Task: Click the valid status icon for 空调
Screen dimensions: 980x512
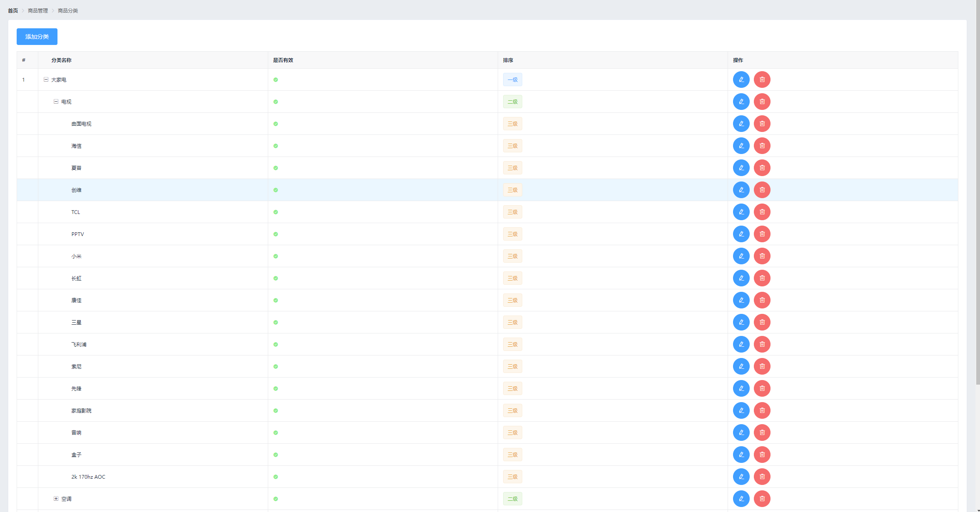Action: 276,499
